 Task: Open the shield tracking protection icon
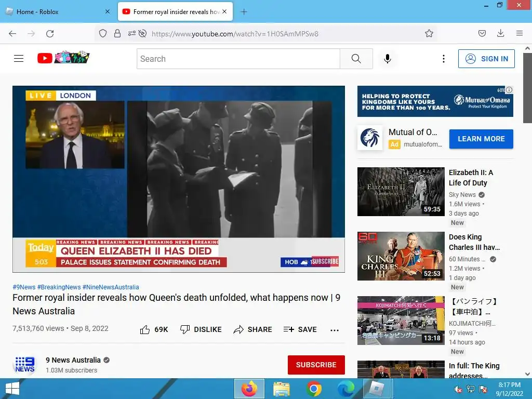tap(103, 33)
